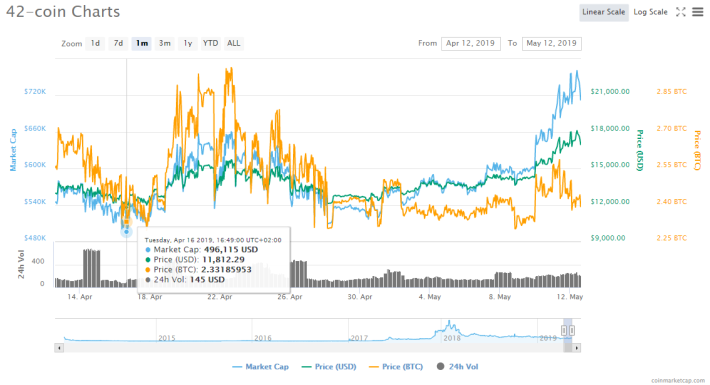
Task: Switch to Log Scale
Action: pos(650,12)
